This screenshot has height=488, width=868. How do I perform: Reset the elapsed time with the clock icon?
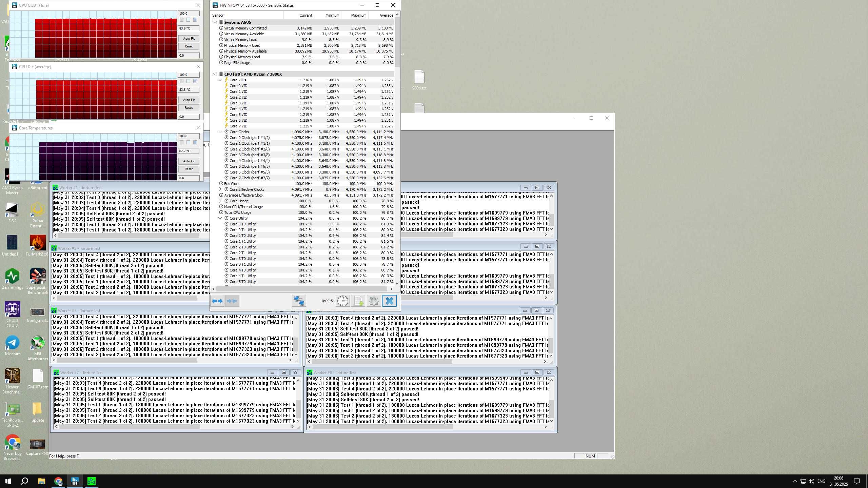click(x=343, y=301)
